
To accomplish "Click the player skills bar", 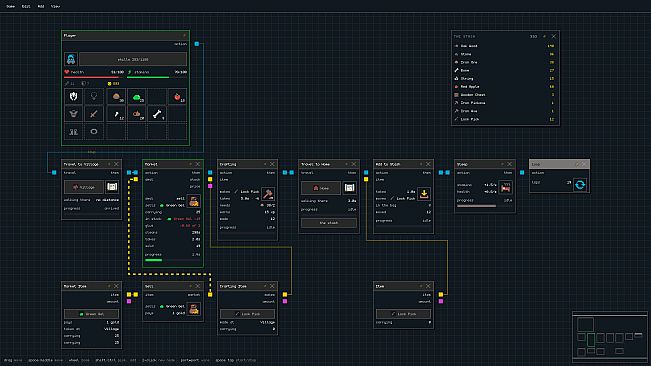I will coord(133,59).
